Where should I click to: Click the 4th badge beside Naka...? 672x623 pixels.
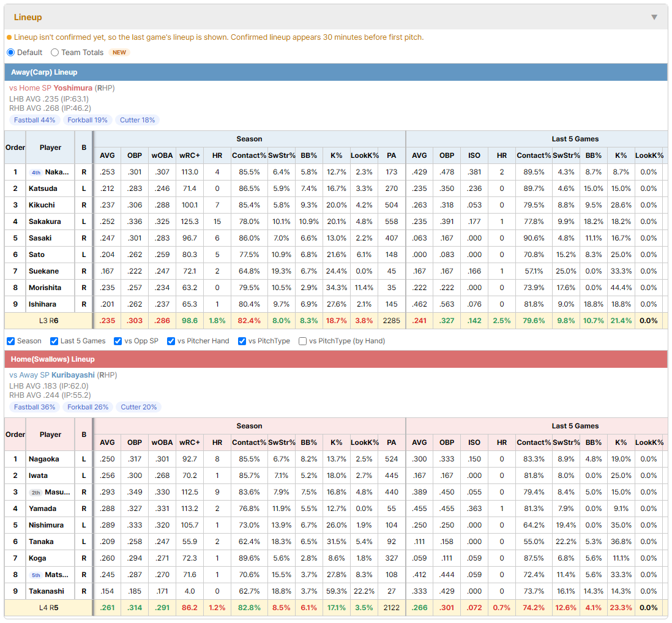point(36,173)
